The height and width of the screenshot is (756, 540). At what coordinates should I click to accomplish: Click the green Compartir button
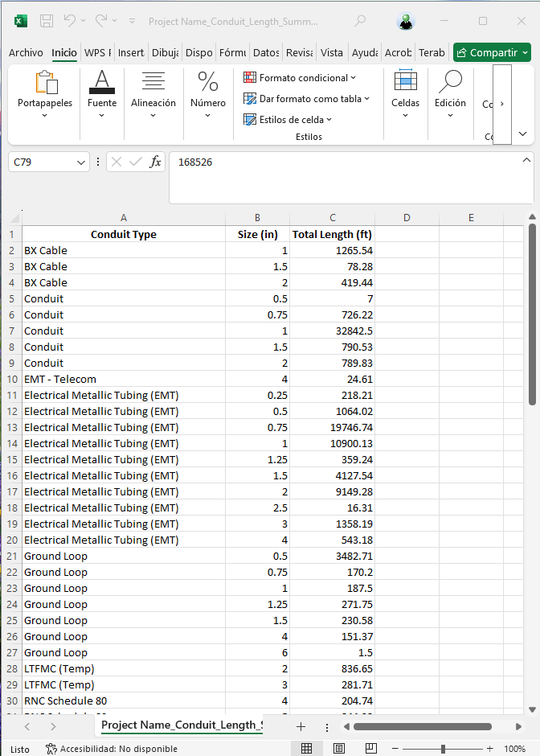492,53
